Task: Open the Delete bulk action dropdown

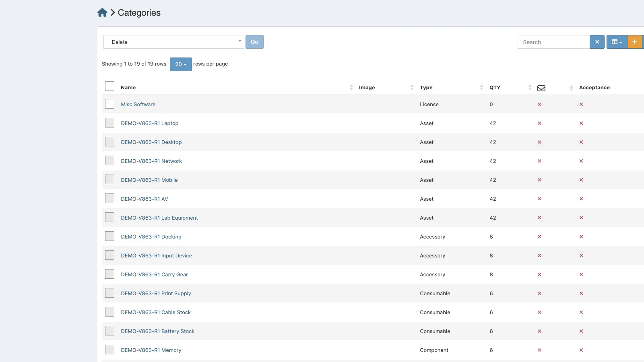Action: point(173,42)
